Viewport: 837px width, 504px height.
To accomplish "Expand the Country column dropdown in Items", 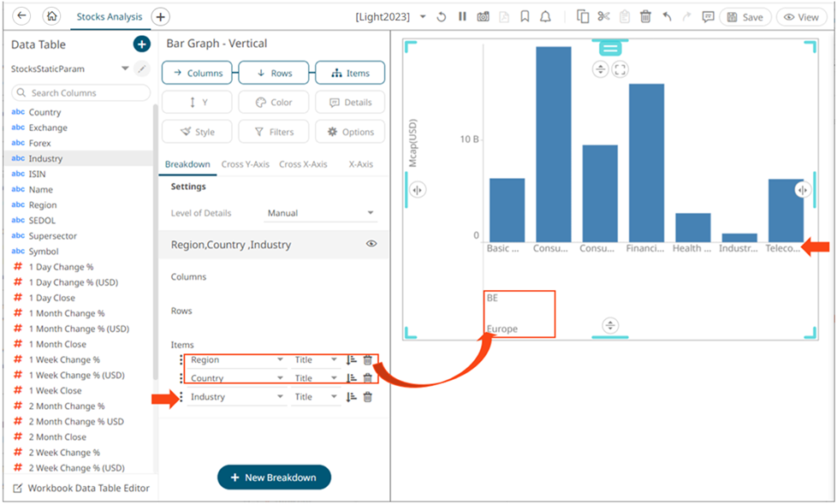I will [x=280, y=378].
